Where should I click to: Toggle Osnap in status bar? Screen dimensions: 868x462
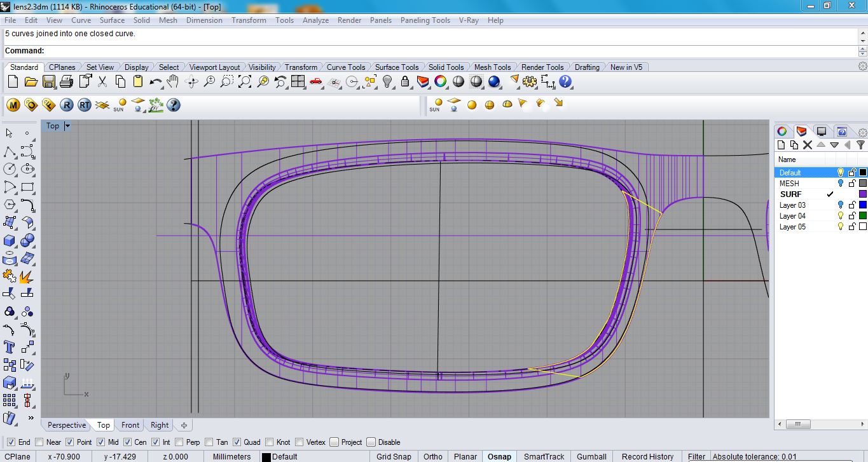click(x=499, y=456)
